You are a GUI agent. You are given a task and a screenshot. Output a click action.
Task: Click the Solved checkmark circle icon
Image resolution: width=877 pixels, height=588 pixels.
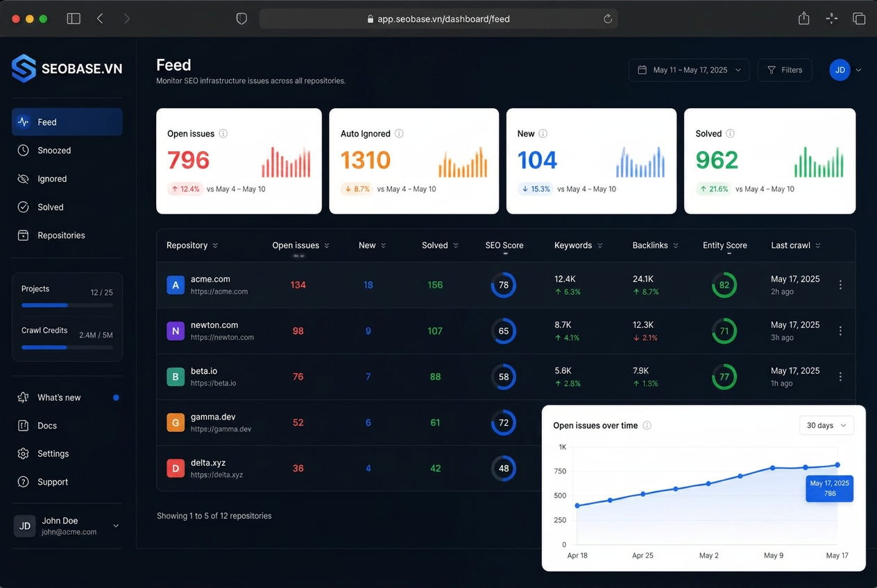(23, 207)
